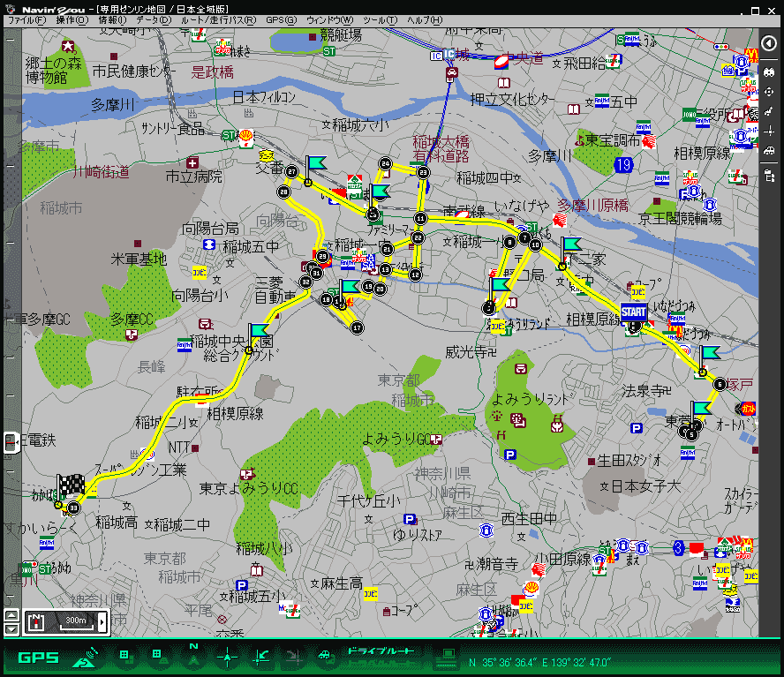Click the hospital cross icon at 市立病院

pyautogui.click(x=192, y=163)
